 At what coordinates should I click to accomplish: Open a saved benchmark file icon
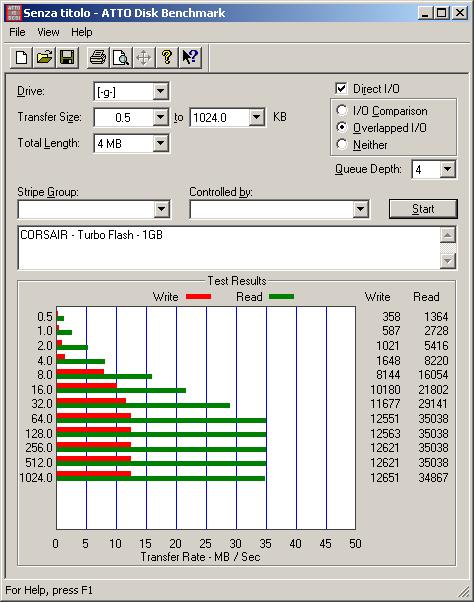(x=44, y=58)
